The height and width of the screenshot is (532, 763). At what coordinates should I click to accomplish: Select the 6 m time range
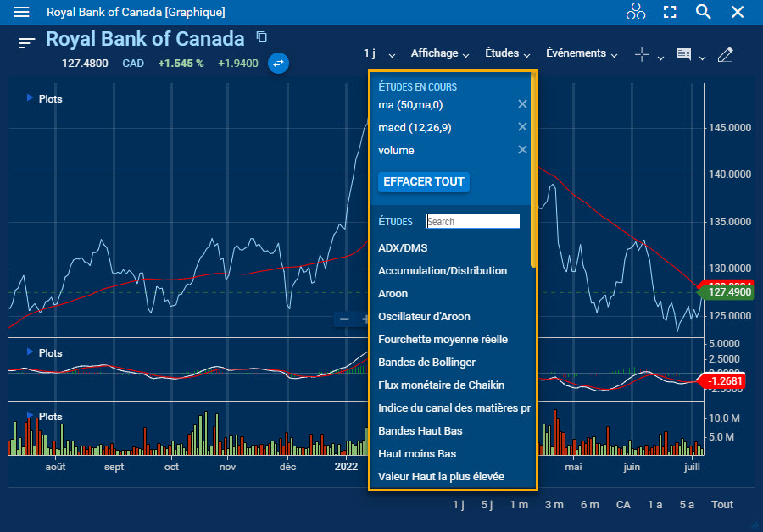(x=589, y=504)
